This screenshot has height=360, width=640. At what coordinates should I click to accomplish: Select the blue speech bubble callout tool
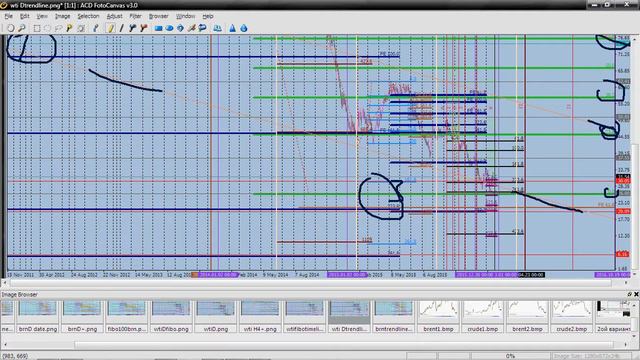pyautogui.click(x=202, y=28)
